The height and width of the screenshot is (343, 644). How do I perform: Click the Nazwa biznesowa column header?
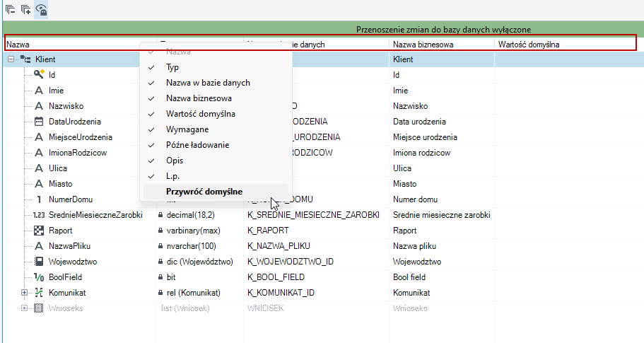pyautogui.click(x=442, y=45)
